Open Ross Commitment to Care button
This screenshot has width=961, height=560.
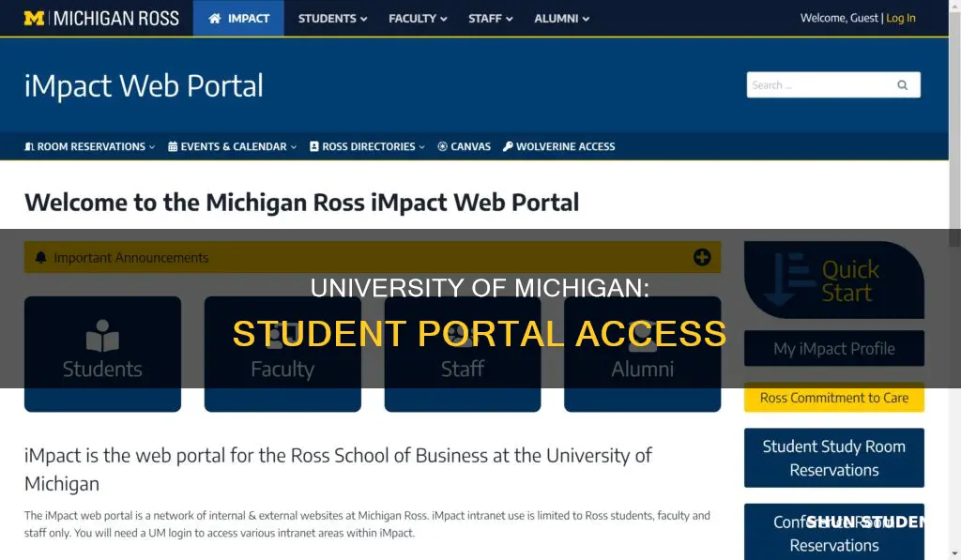[834, 398]
